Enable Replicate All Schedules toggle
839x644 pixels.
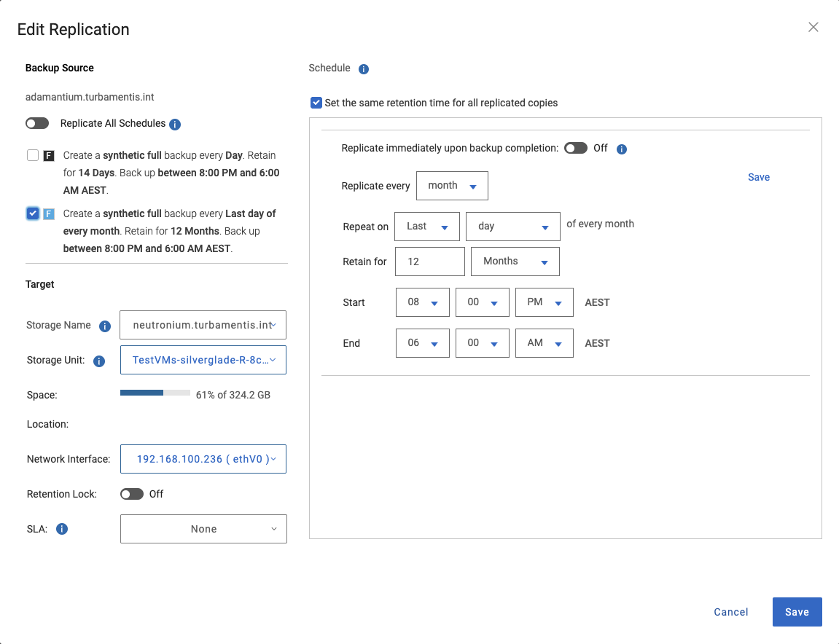(x=37, y=123)
